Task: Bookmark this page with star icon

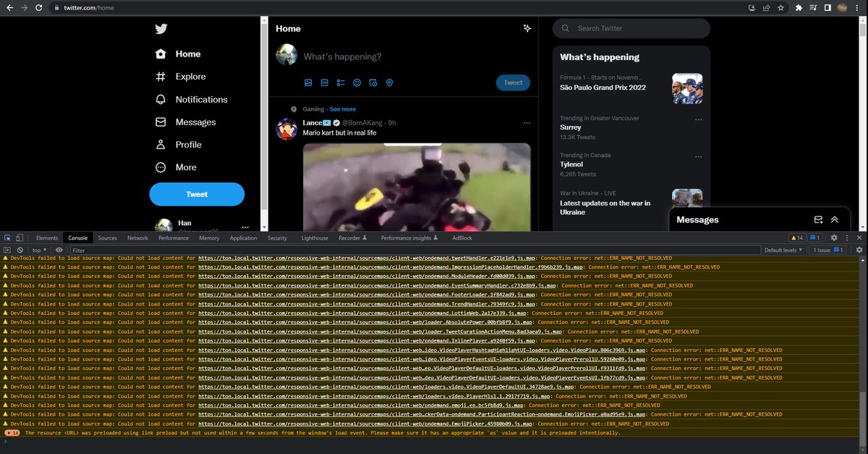Action: click(x=780, y=7)
